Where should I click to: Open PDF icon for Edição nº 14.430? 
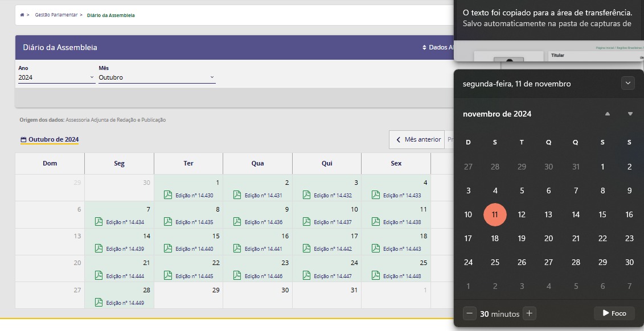pyautogui.click(x=167, y=195)
